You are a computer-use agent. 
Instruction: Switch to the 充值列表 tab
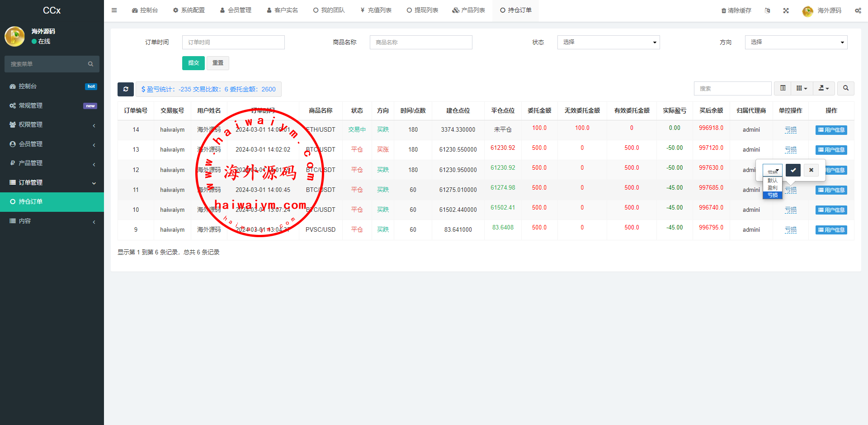coord(376,10)
